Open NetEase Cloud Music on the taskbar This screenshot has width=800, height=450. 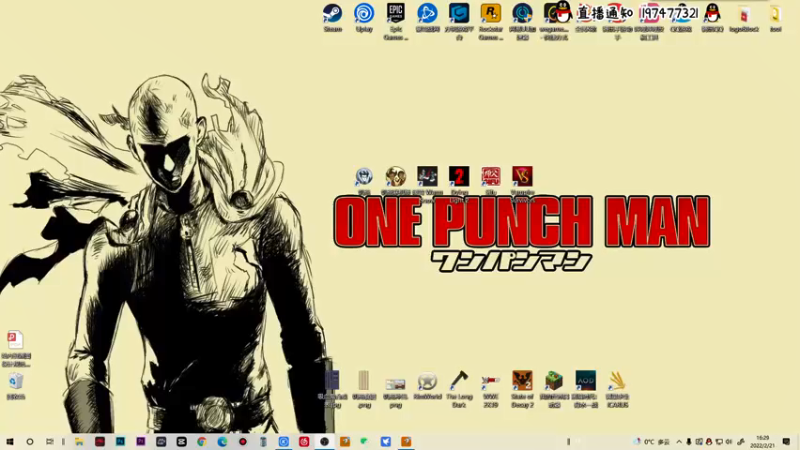point(304,442)
